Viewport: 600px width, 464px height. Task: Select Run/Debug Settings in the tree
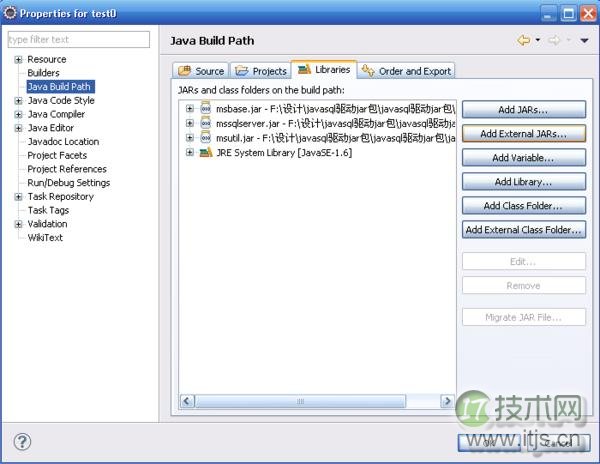tap(68, 183)
